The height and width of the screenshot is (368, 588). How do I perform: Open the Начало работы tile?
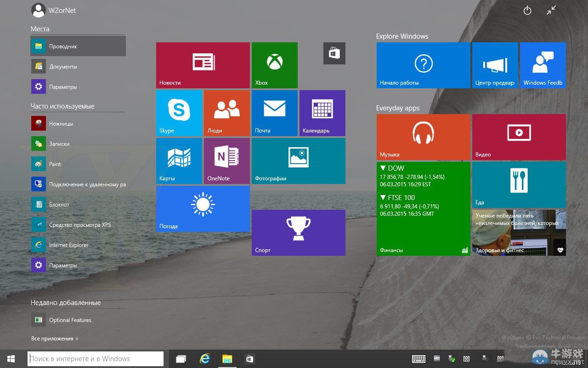424,65
